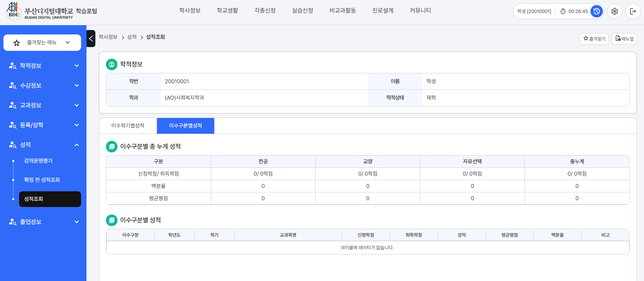Open the 각종신청 top menu

(265, 11)
